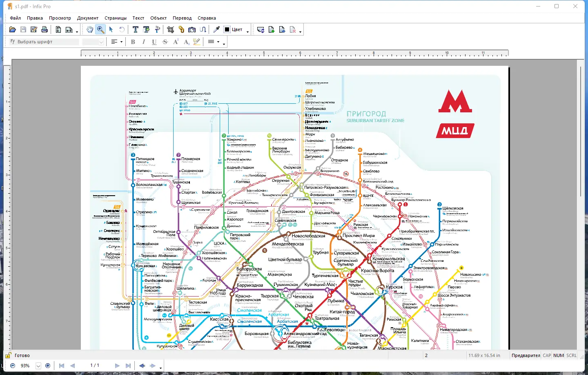Expand navigation toolbar overflow arrow

coord(160,368)
